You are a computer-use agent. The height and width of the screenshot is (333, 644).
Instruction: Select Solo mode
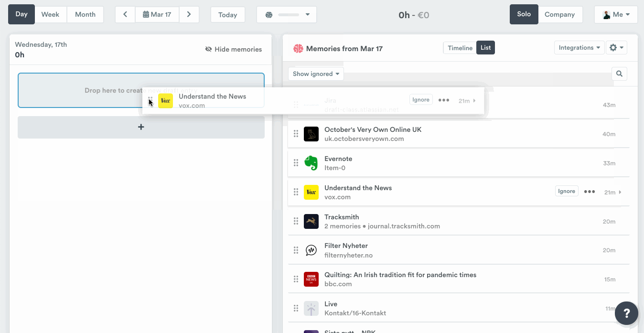[x=524, y=14]
